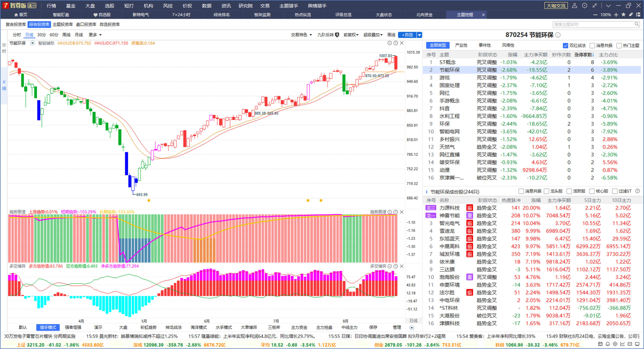Toggle the sidebar layout icon at top right
This screenshot has height=349, width=644.
638,15
